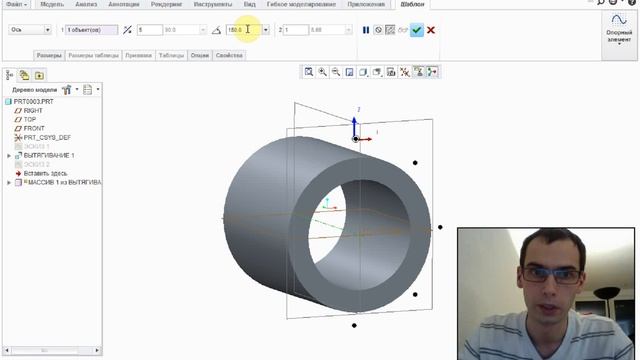Open the model tree settings dropdown arrow
This screenshot has height=360, width=640.
pos(77,89)
